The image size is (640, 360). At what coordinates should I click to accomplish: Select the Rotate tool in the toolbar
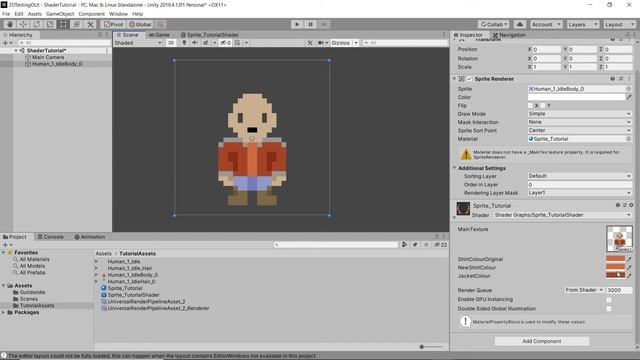[36, 24]
